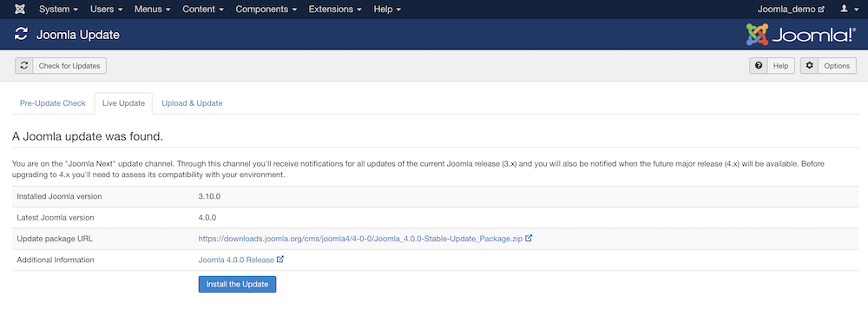
Task: Expand the System dropdown menu
Action: pos(58,10)
